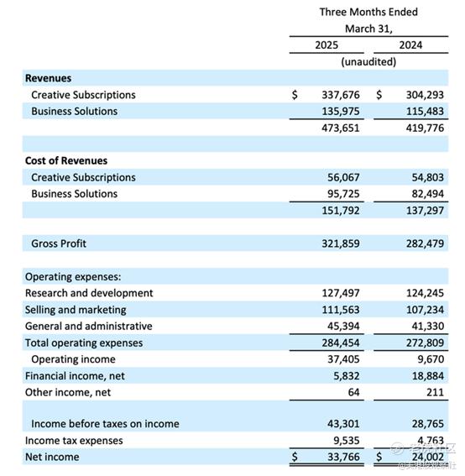Select gross profit value 282,479

click(425, 243)
